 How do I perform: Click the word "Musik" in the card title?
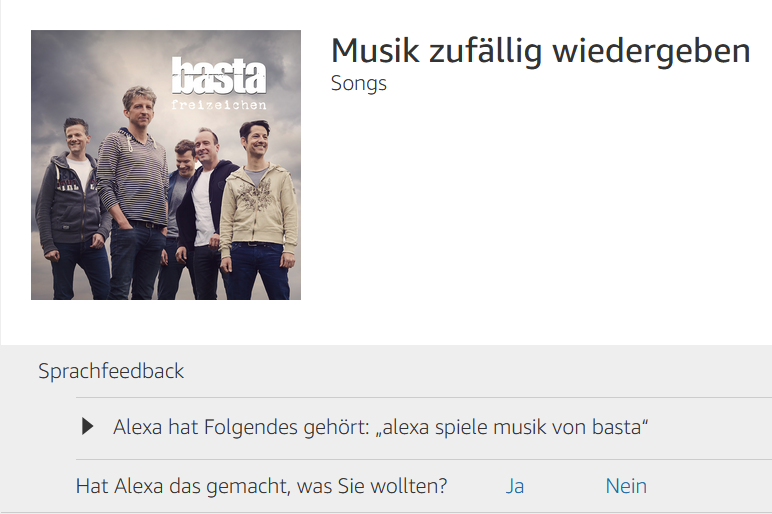[370, 50]
